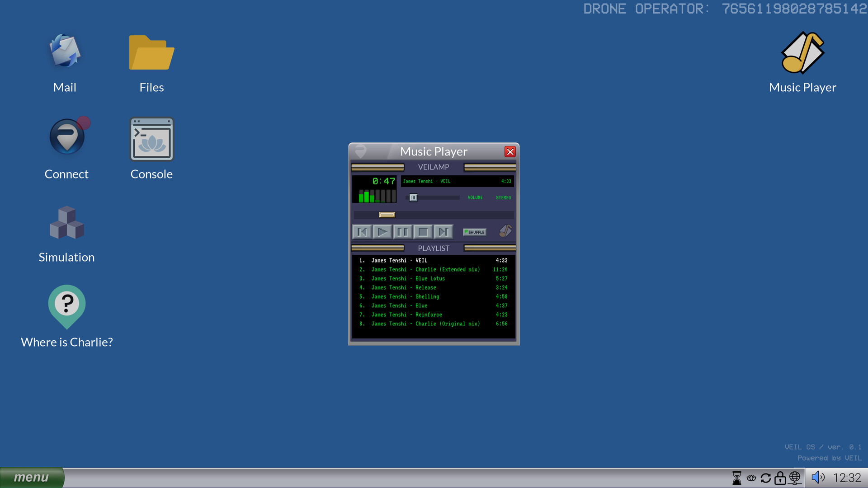868x488 pixels.
Task: Click the volume slider handle
Action: pyautogui.click(x=413, y=198)
